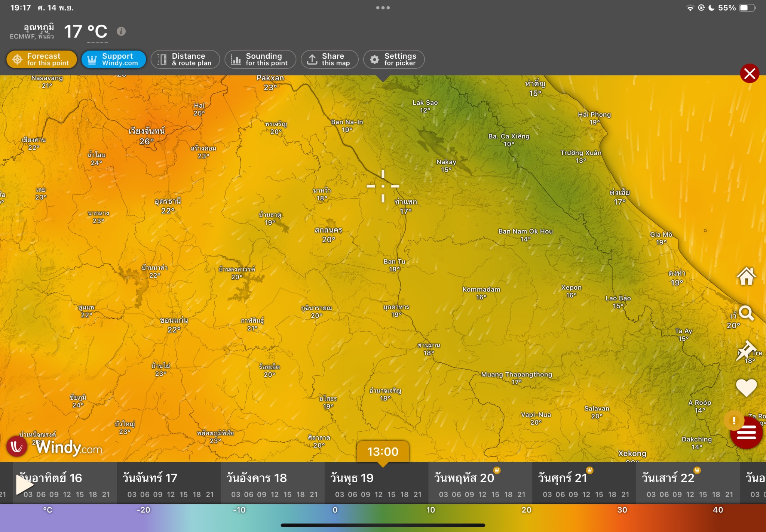The image size is (766, 532).
Task: Open Forecast for this point
Action: (42, 59)
